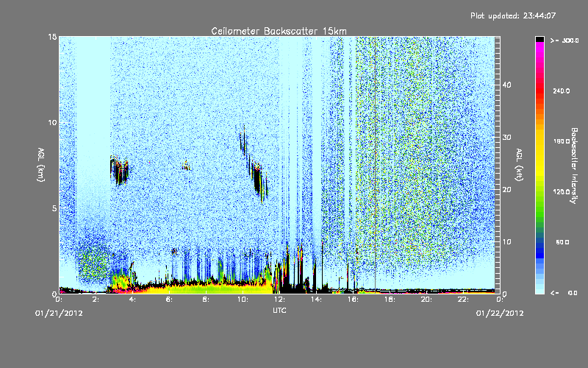Click the '6:' hour tick label
Screen dimensions: 588x368
pyautogui.click(x=170, y=300)
